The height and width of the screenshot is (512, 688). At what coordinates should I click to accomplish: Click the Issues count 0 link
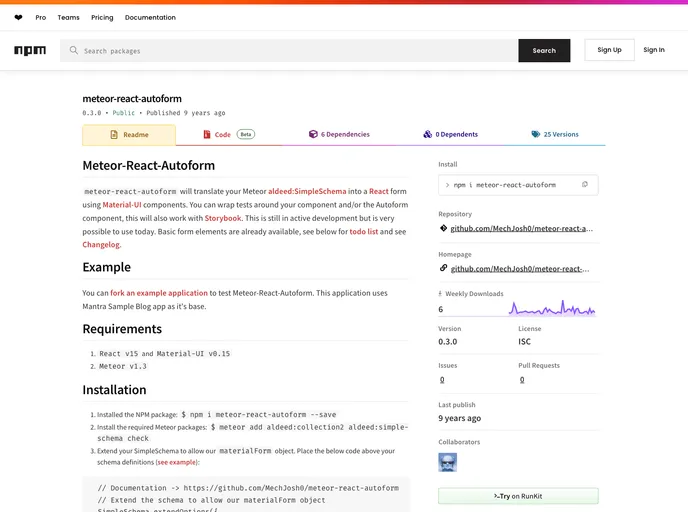point(442,380)
